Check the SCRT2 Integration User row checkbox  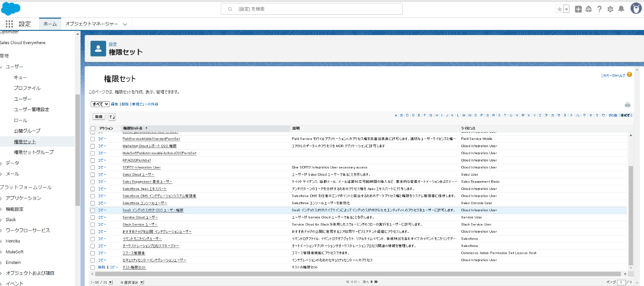(x=93, y=167)
